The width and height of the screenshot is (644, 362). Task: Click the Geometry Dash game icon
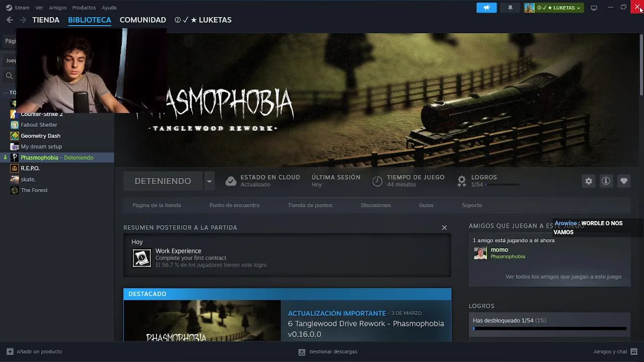pyautogui.click(x=15, y=136)
